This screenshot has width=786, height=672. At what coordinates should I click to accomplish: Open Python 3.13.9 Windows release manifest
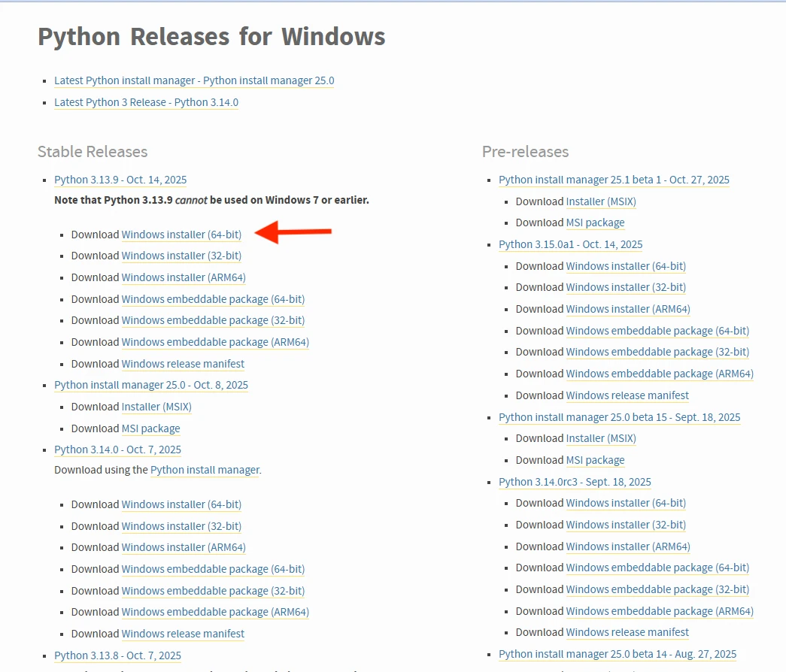[x=183, y=364]
